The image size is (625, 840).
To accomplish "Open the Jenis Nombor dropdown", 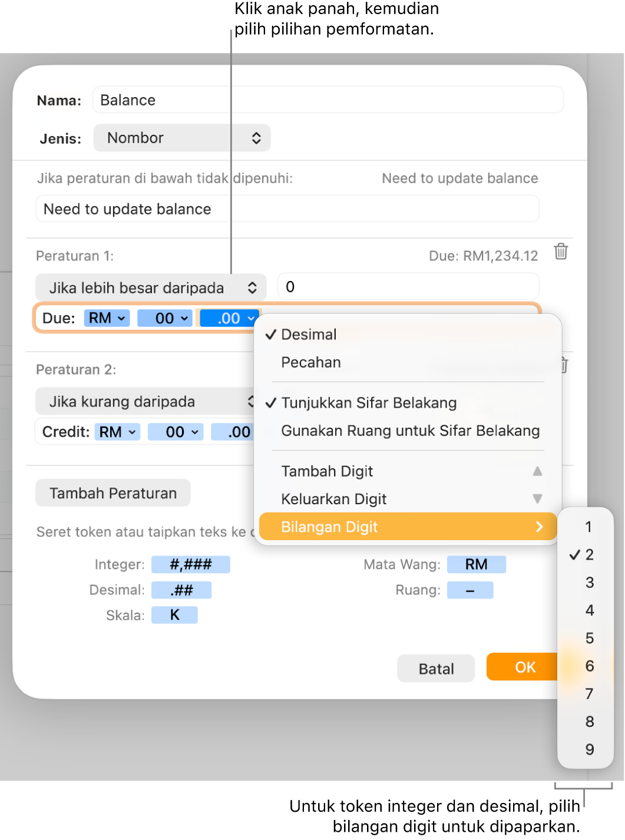I will pos(182,138).
